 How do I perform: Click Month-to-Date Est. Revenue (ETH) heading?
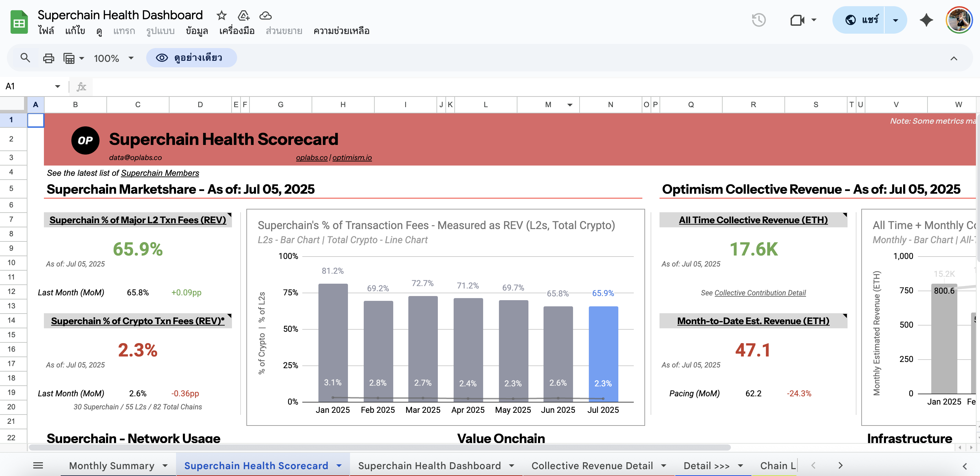click(753, 321)
